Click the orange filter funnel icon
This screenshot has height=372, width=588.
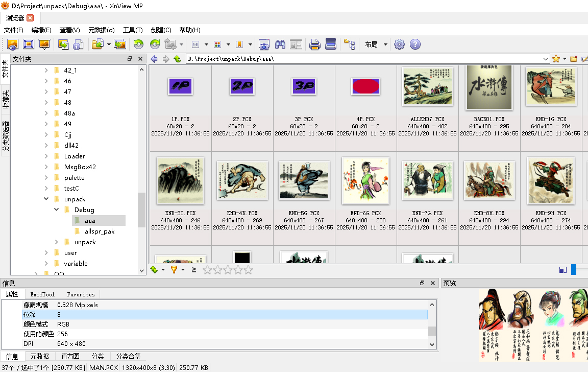[x=174, y=269]
